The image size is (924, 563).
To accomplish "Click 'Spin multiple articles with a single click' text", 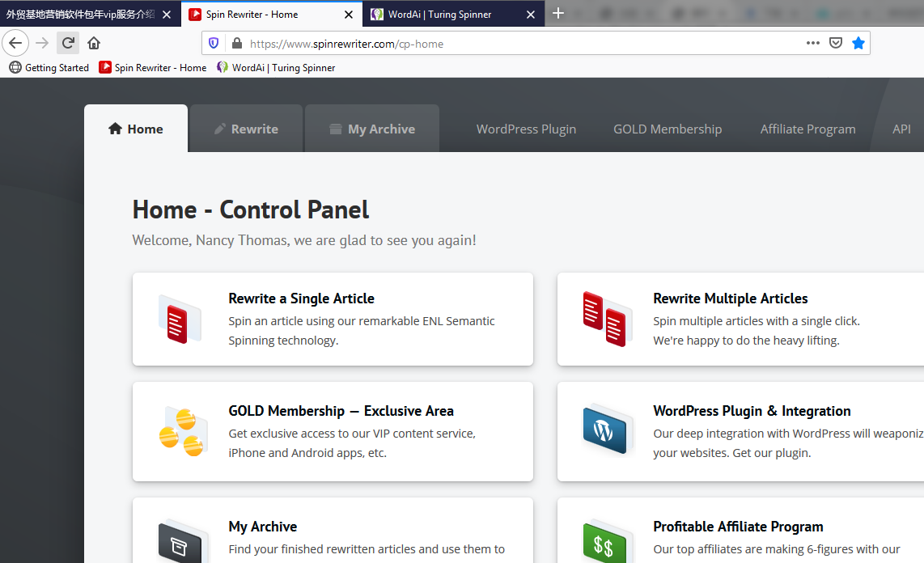I will pyautogui.click(x=756, y=321).
